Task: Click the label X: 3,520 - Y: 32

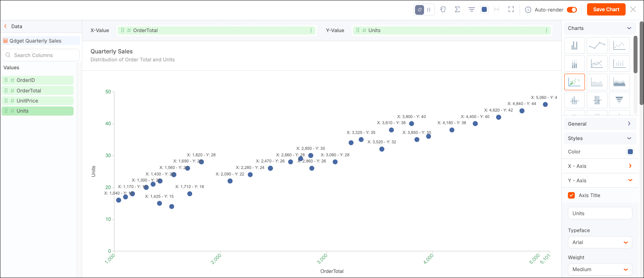Action: click(382, 142)
